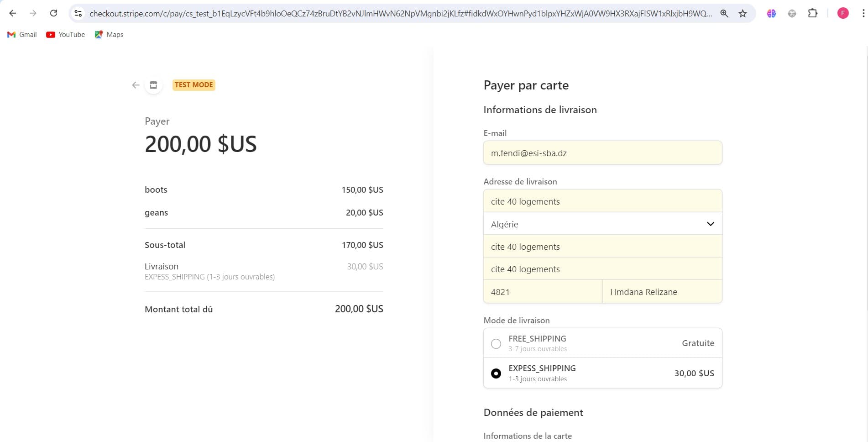
Task: Open the browser extensions puzzle icon
Action: (x=812, y=13)
